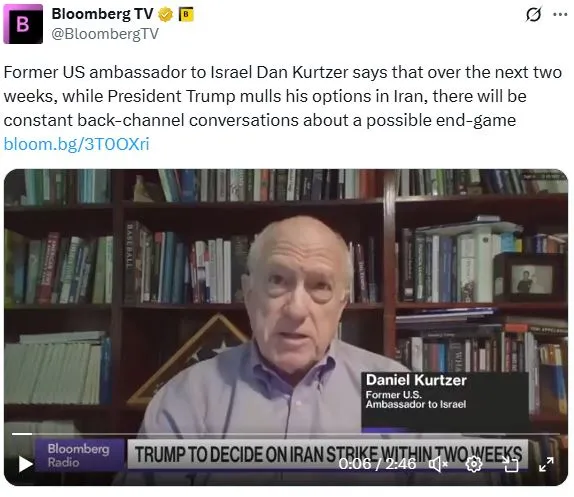
Task: Click the gold verified checkmark badge
Action: coord(165,15)
